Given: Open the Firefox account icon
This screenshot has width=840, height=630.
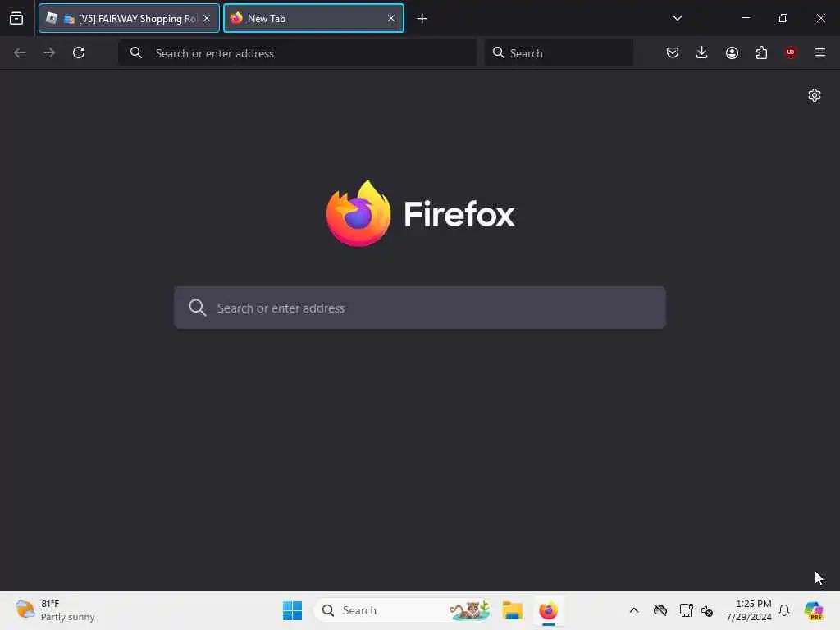Looking at the screenshot, I should click(732, 52).
